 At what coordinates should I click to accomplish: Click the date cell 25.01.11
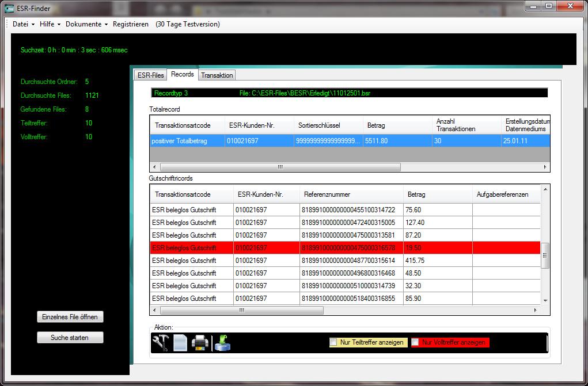[x=525, y=141]
